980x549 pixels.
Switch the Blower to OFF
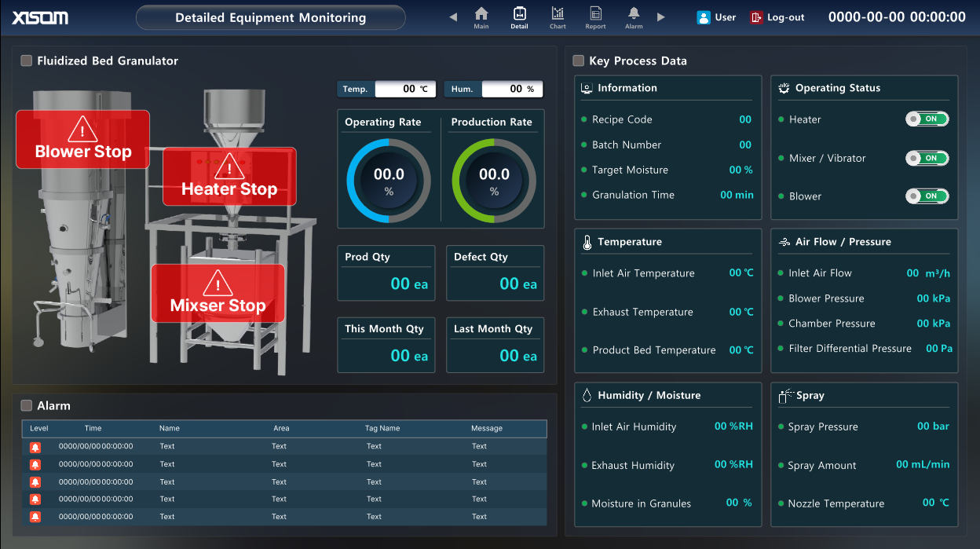click(927, 196)
